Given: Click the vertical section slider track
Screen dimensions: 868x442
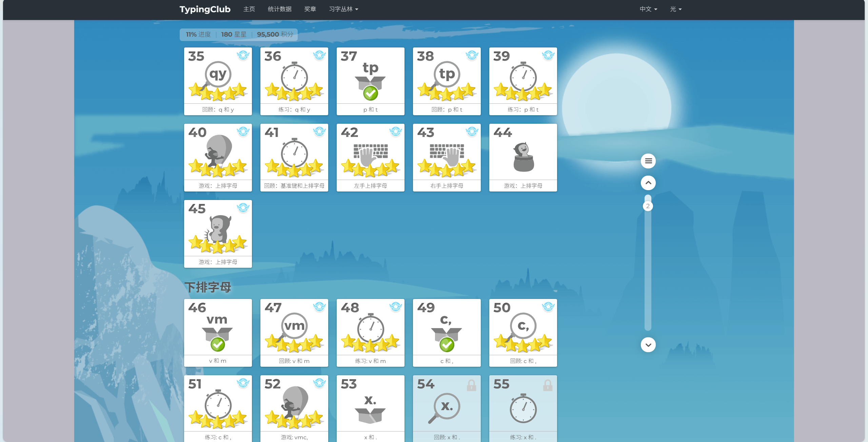Looking at the screenshot, I should click(x=648, y=263).
